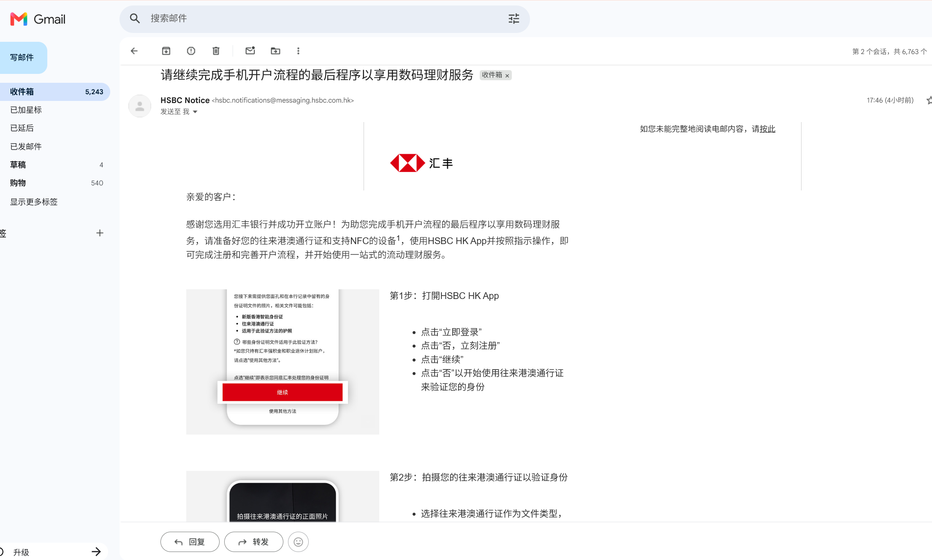Click the 第2步 heading text
932x560 pixels.
tap(478, 477)
